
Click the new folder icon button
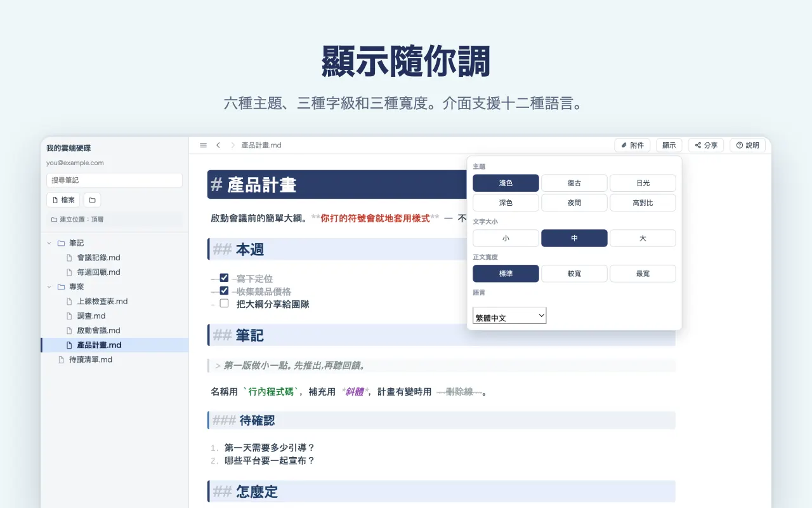pos(92,200)
